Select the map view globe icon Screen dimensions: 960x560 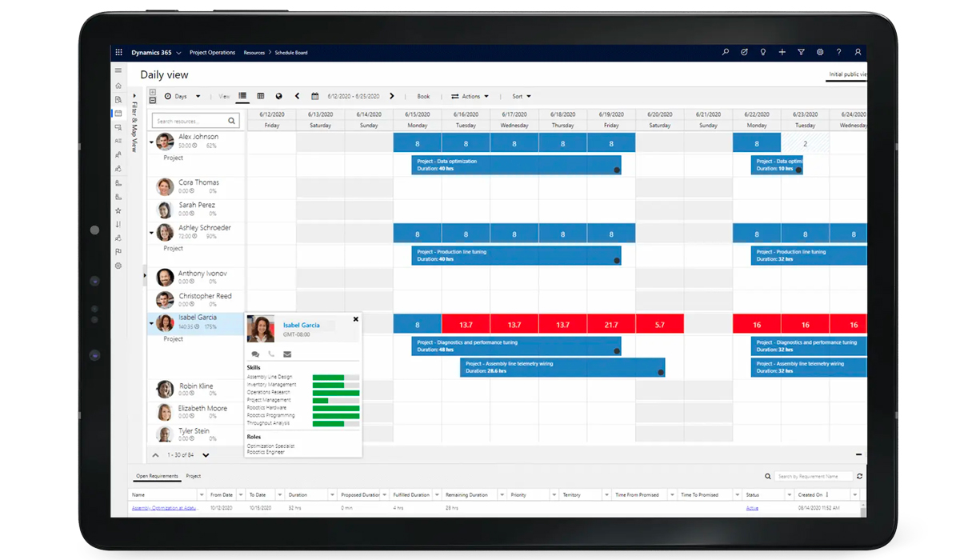[x=278, y=95]
